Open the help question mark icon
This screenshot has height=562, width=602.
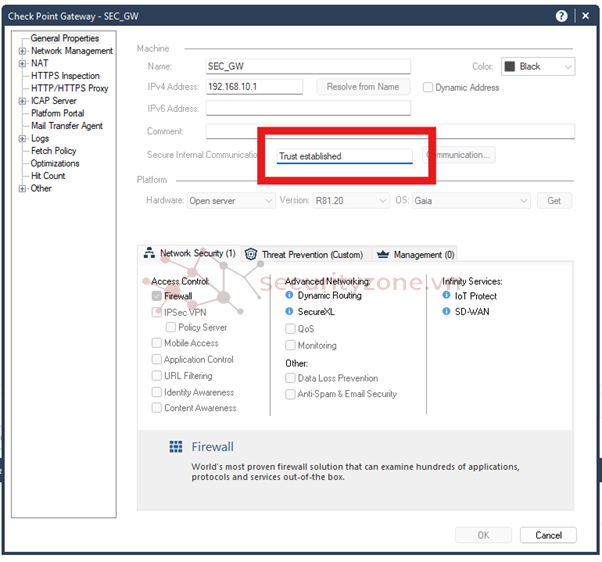561,16
